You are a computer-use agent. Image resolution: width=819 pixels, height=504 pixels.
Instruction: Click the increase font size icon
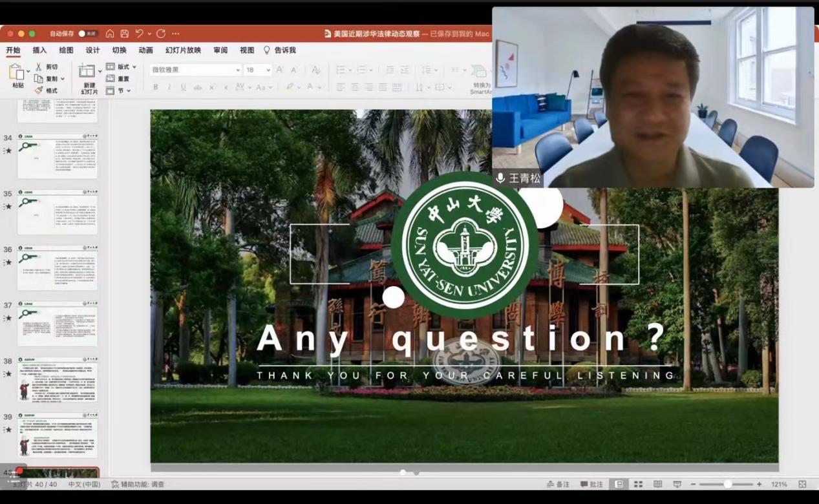[x=280, y=70]
